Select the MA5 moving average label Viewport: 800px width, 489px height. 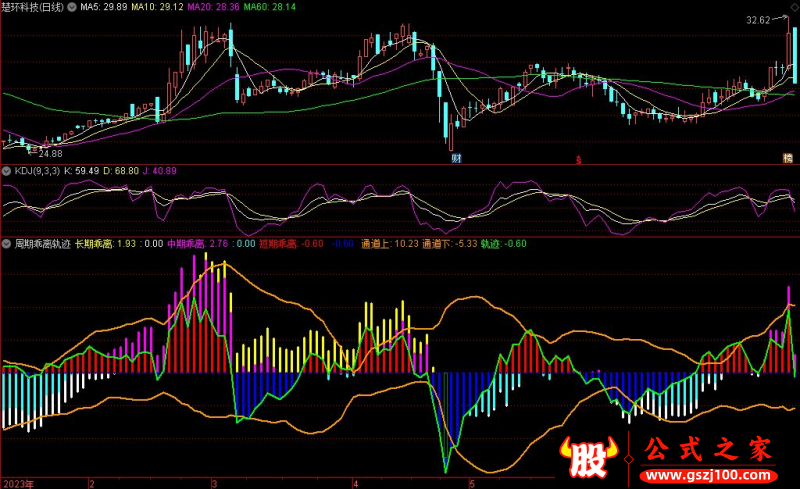tap(103, 6)
